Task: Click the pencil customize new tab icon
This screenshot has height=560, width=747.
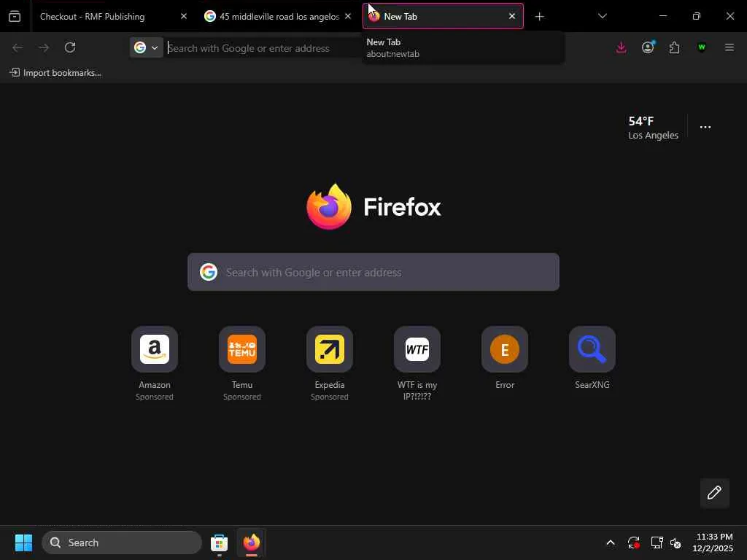Action: (714, 493)
